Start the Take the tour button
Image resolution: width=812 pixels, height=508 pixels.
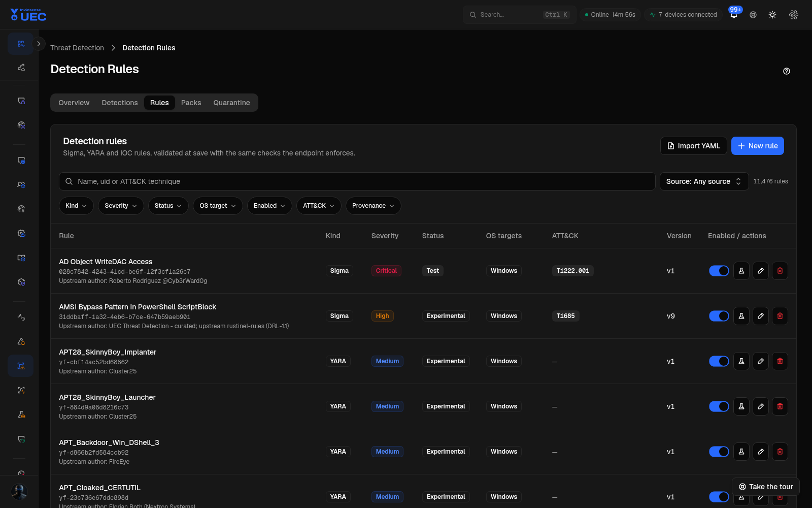point(766,487)
